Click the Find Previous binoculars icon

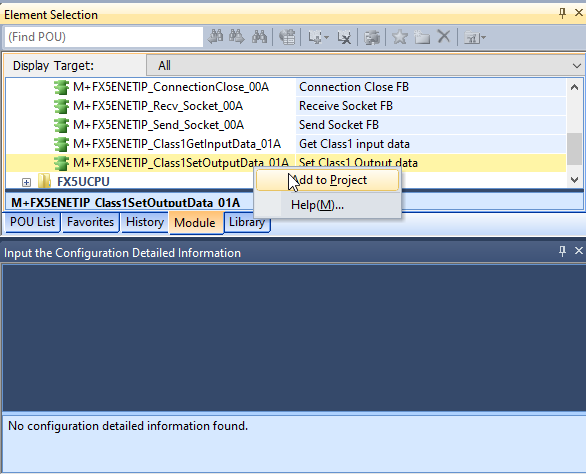[216, 37]
